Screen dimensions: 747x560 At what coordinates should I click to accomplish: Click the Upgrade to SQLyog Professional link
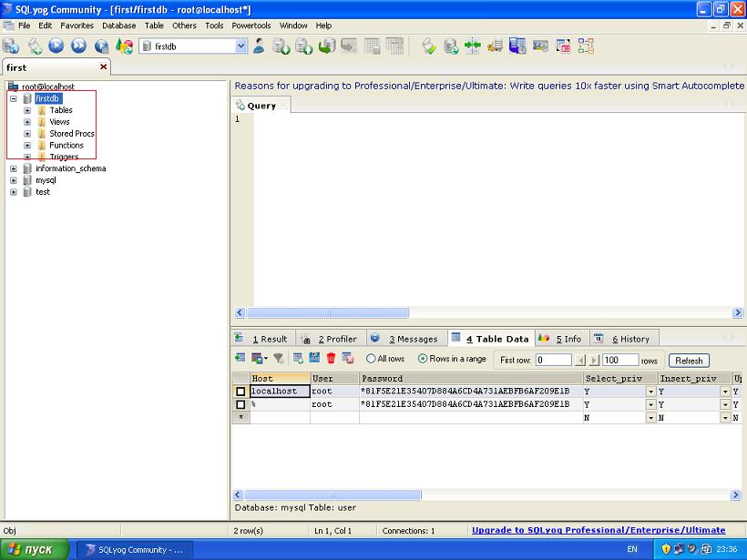(599, 530)
